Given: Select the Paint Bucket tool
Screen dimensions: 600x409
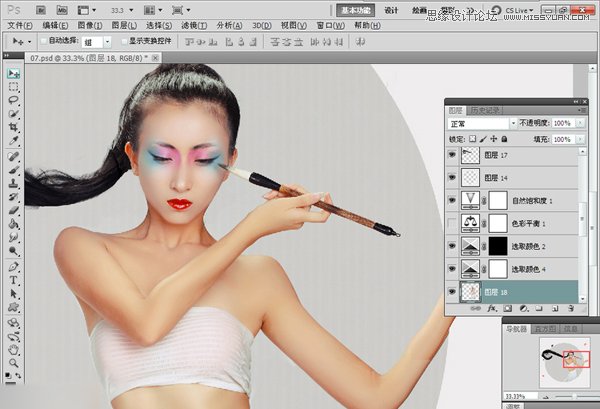Looking at the screenshot, I should 13,224.
